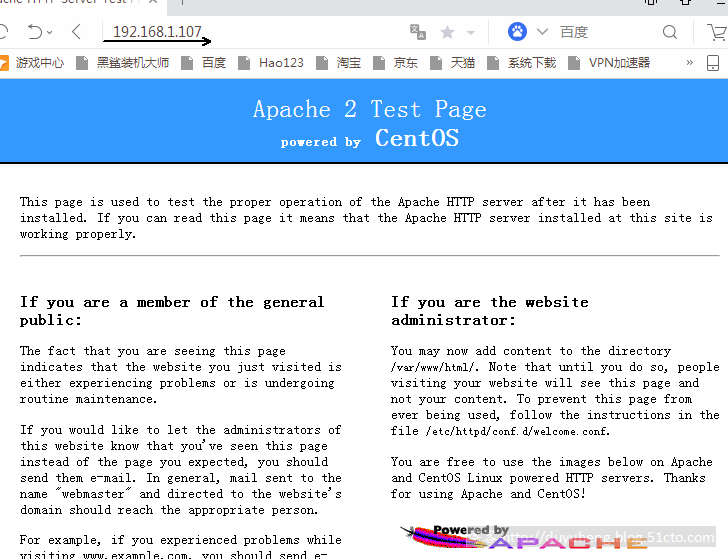Click the page icon beside Hao123
The image size is (728, 559).
pos(244,63)
